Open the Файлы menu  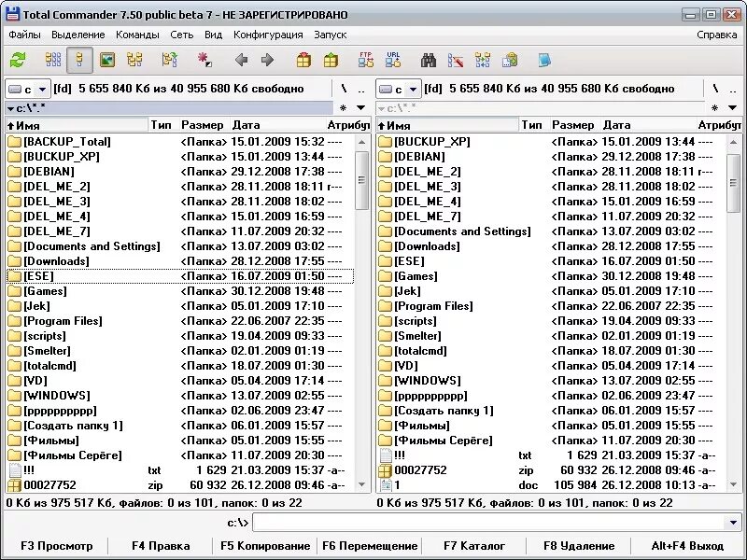(24, 35)
